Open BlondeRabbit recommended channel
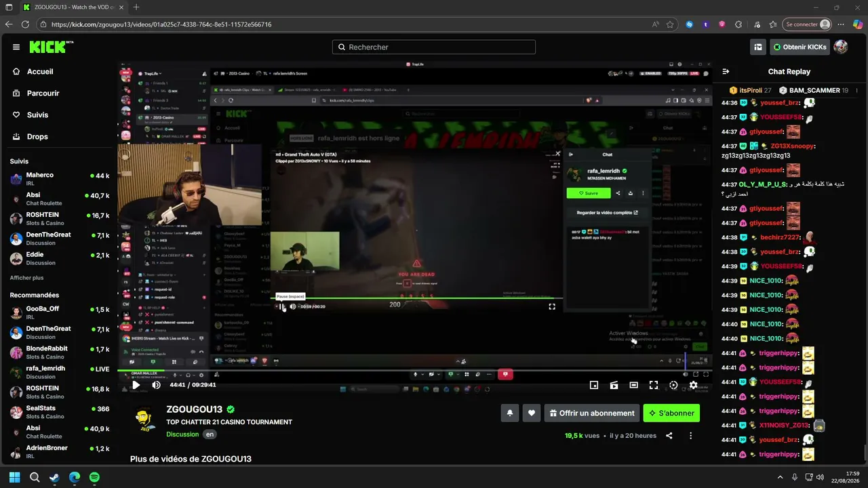This screenshot has height=488, width=868. tap(59, 352)
